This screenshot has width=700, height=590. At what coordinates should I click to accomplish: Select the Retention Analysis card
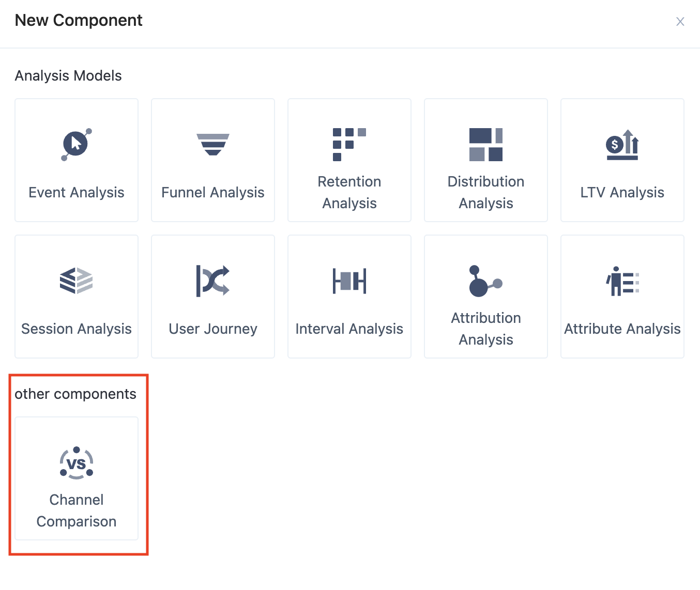pos(349,160)
